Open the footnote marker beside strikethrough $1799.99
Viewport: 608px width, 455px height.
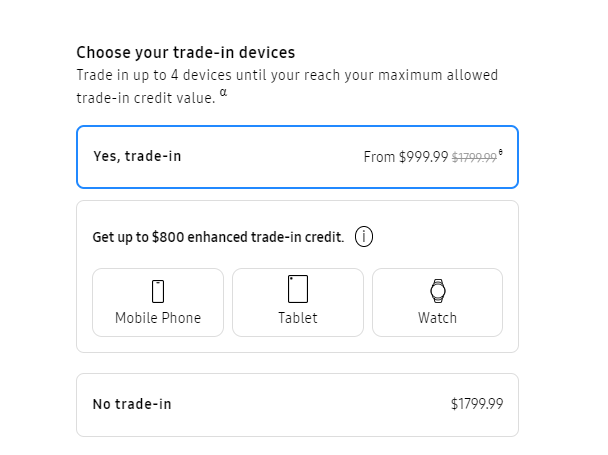click(x=501, y=152)
